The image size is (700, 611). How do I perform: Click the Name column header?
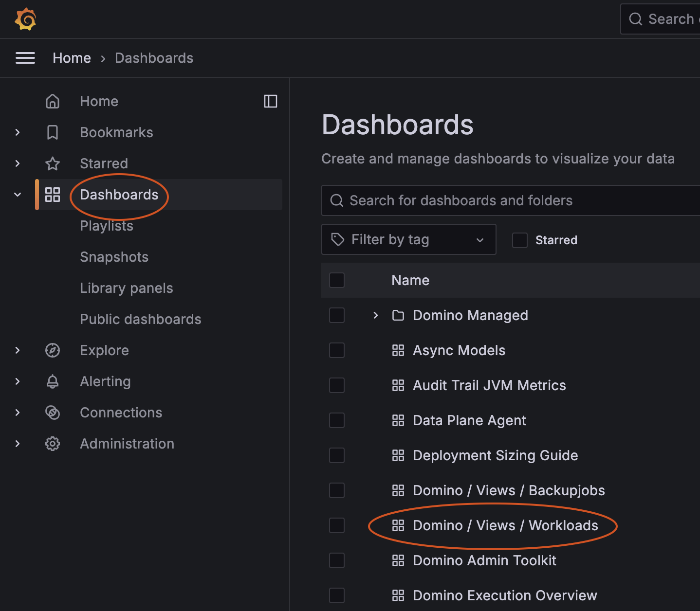pos(410,280)
